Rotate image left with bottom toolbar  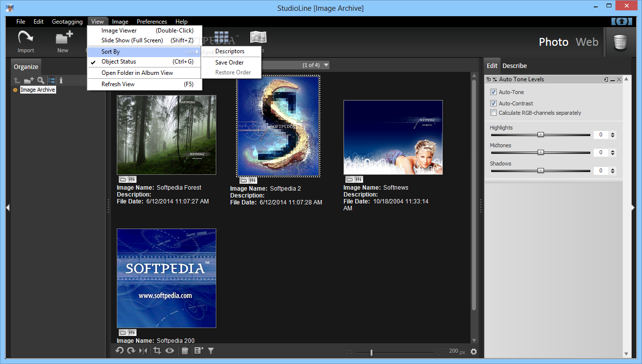coord(120,351)
